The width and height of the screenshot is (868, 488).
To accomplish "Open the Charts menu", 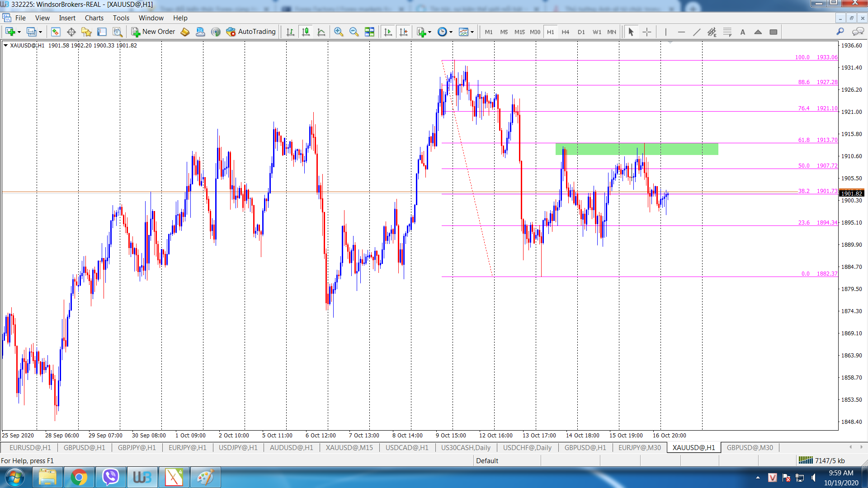I will pos(94,18).
